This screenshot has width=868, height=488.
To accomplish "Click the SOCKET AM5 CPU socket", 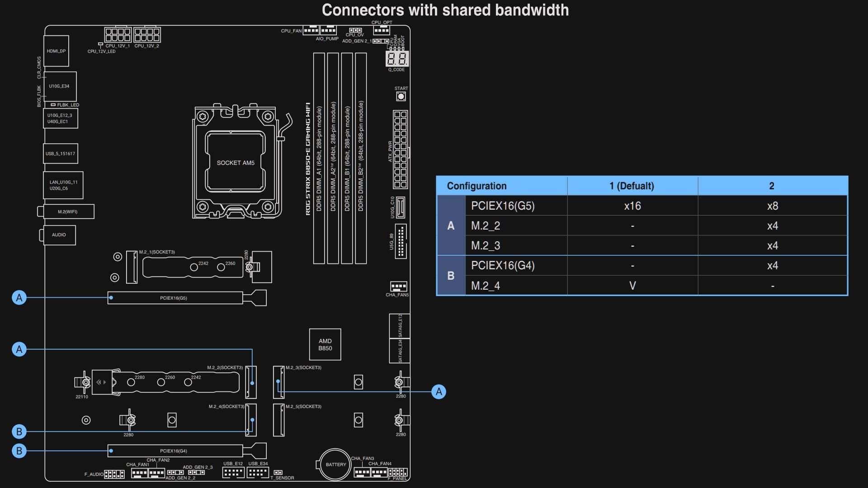I will [x=236, y=162].
